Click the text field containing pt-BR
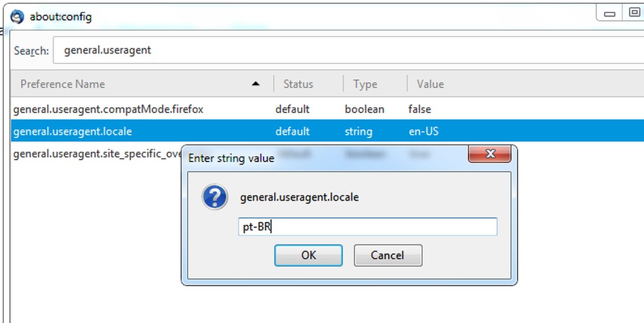The width and height of the screenshot is (644, 323). point(367,227)
